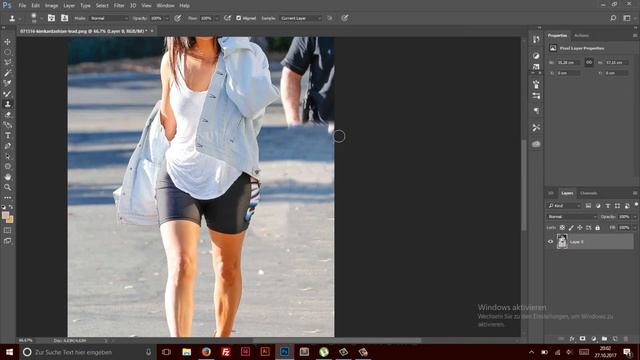Switch to the Channels tab
This screenshot has width=640, height=360.
pyautogui.click(x=589, y=193)
